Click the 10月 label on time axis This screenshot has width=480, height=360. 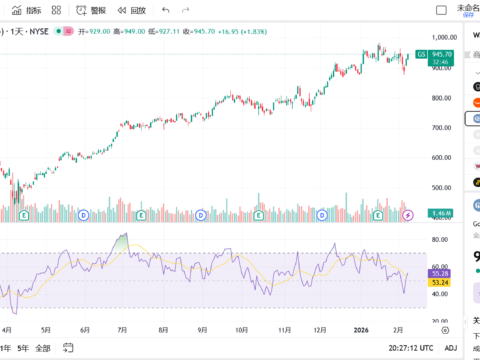pos(242,330)
